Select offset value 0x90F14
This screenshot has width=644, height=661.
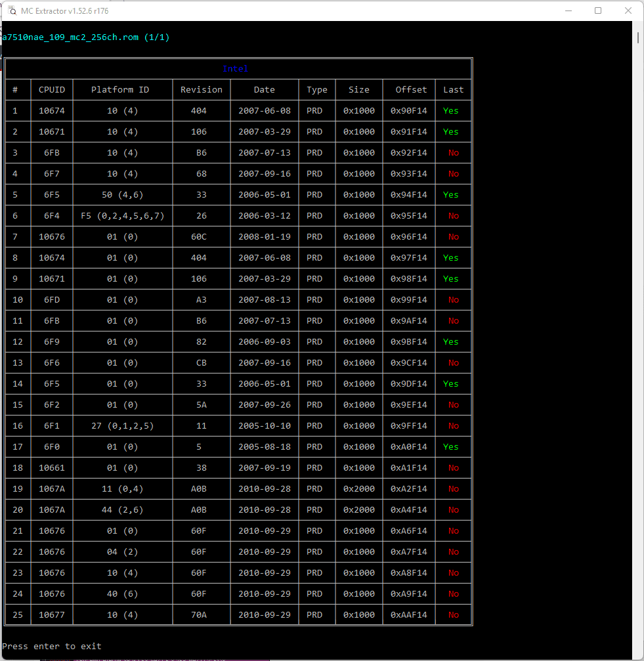pyautogui.click(x=408, y=111)
